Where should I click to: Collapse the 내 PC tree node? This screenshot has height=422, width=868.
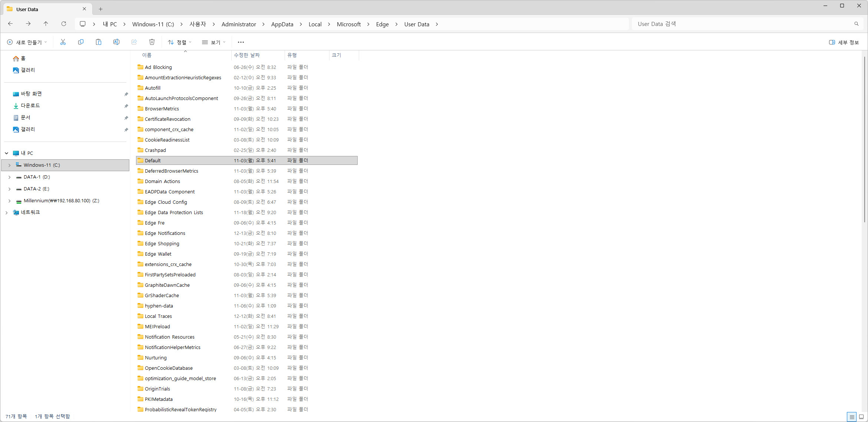pos(6,153)
